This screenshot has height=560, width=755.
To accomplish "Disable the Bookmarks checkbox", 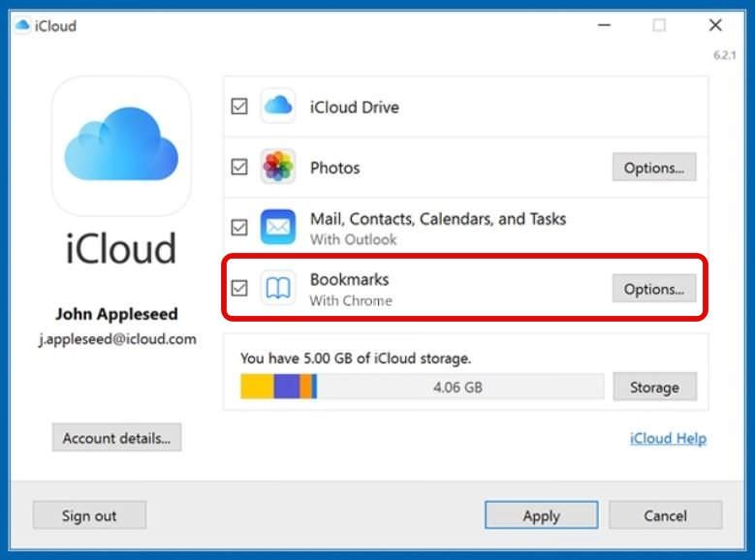I will pos(239,288).
